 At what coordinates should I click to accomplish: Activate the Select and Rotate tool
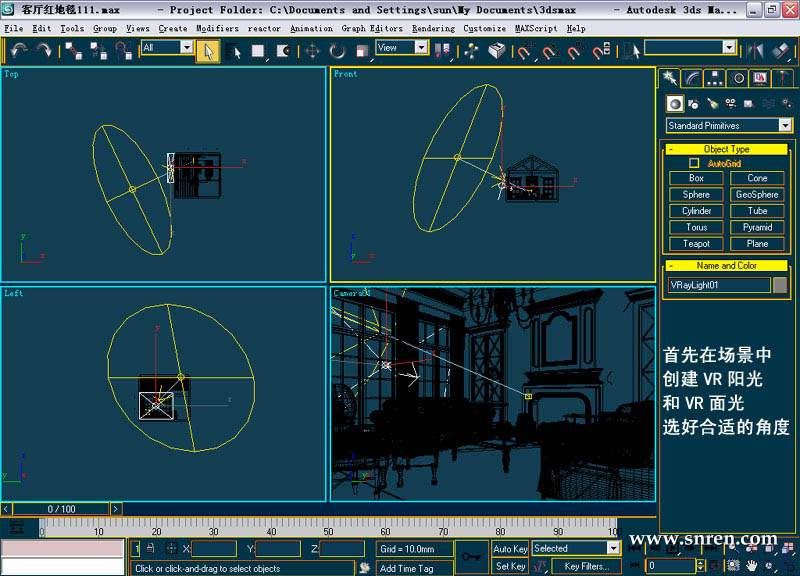tap(337, 51)
